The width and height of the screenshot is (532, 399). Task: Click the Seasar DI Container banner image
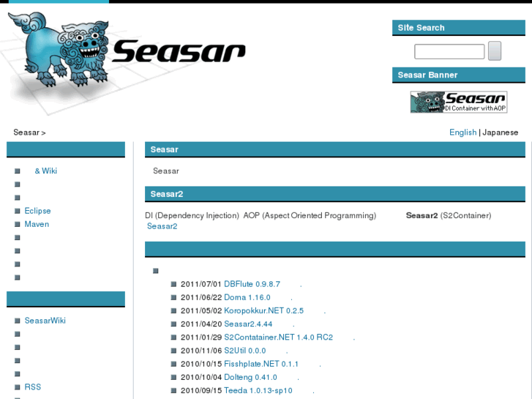coord(459,102)
